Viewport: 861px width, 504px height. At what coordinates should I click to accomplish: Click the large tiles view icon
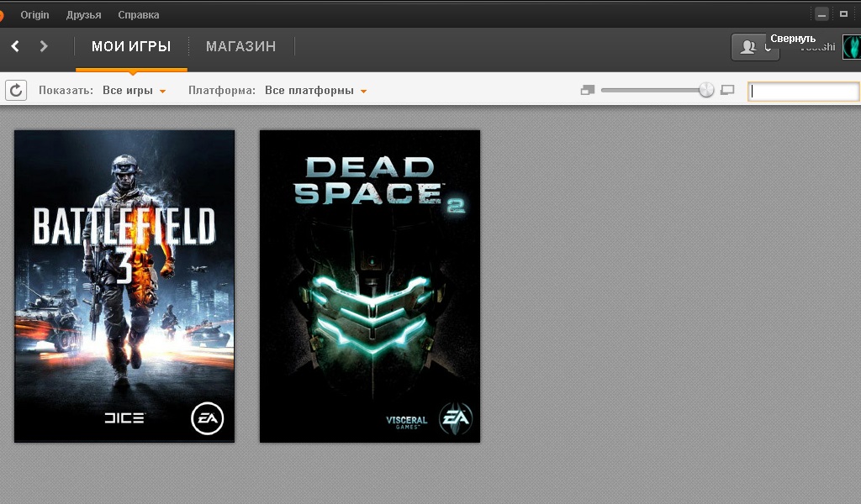(x=727, y=90)
